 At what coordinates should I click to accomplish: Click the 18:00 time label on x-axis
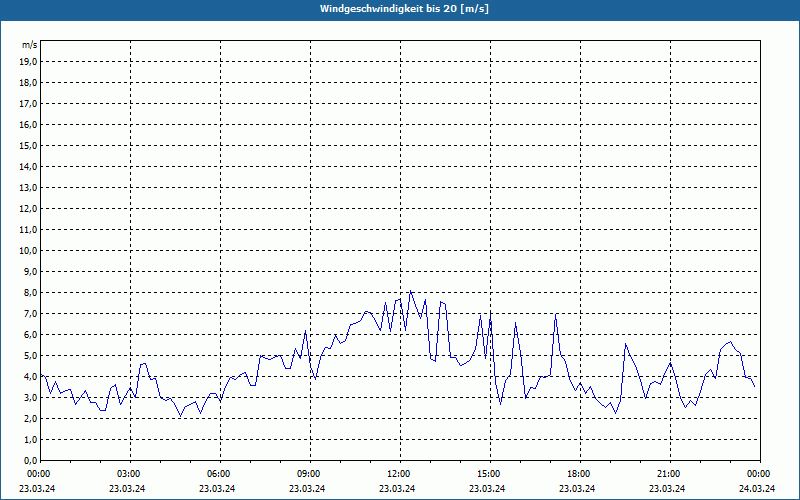click(x=581, y=474)
